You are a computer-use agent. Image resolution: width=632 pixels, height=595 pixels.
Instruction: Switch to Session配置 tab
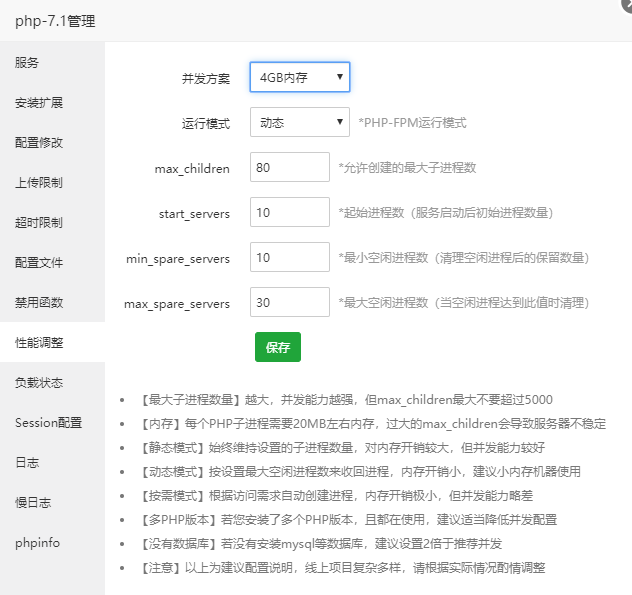[x=52, y=422]
